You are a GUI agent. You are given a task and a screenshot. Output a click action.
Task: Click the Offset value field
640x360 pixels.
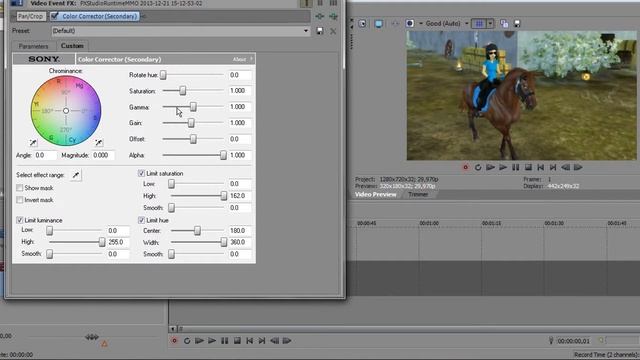[240, 139]
